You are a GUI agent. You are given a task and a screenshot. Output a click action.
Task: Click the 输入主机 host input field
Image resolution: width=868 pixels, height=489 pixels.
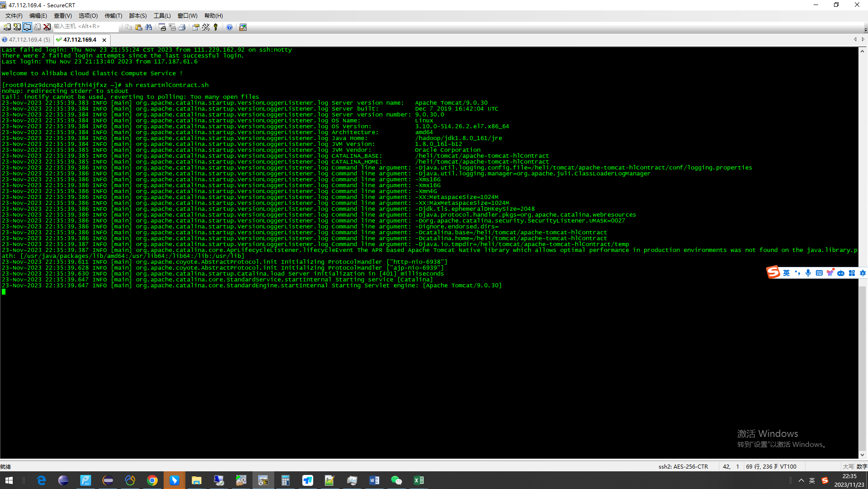tap(85, 27)
